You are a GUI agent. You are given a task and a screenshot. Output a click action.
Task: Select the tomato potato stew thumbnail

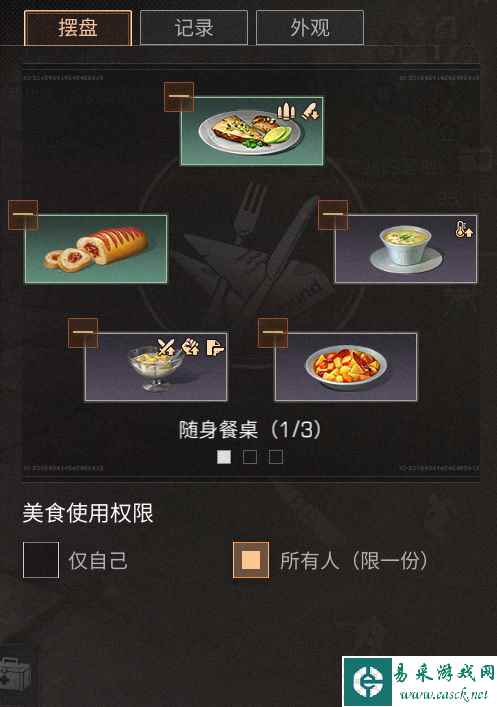click(345, 367)
